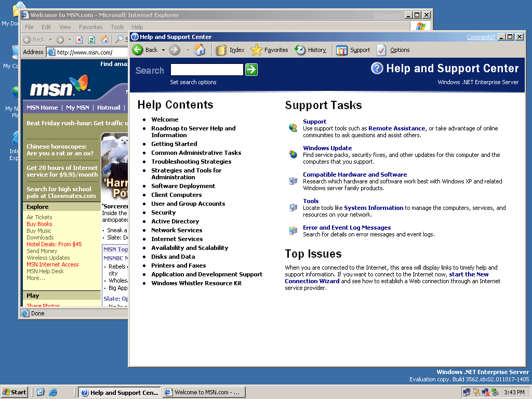Open the Remote Assistance link
The image size is (532, 399).
396,128
